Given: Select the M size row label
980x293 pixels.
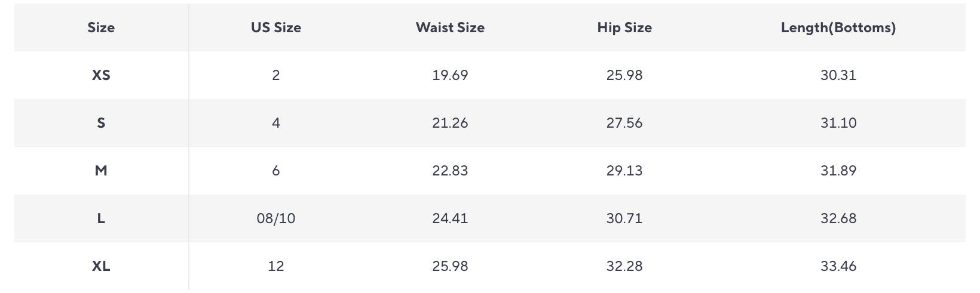Looking at the screenshot, I should point(101,171).
